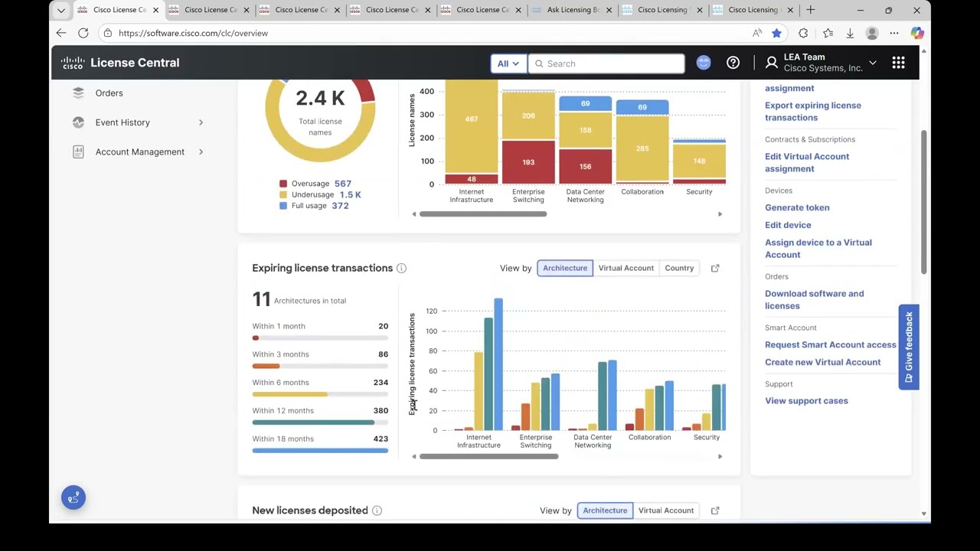
Task: Click in the License Central search field
Action: 606,64
